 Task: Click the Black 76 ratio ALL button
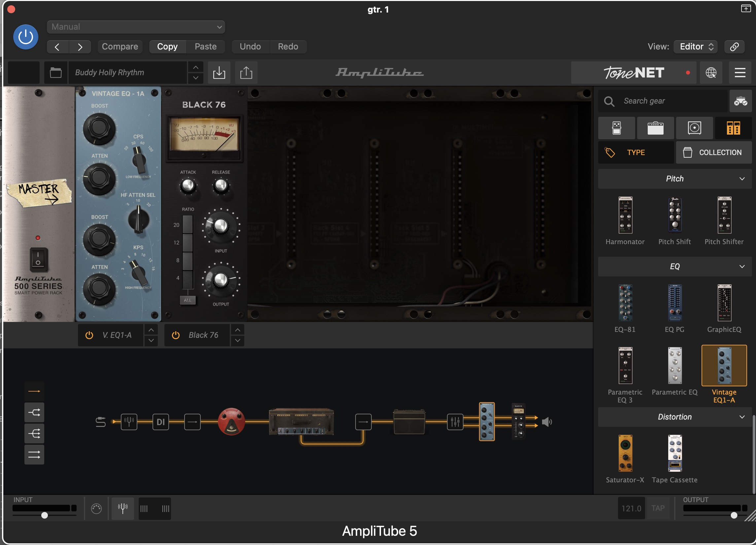coord(188,300)
